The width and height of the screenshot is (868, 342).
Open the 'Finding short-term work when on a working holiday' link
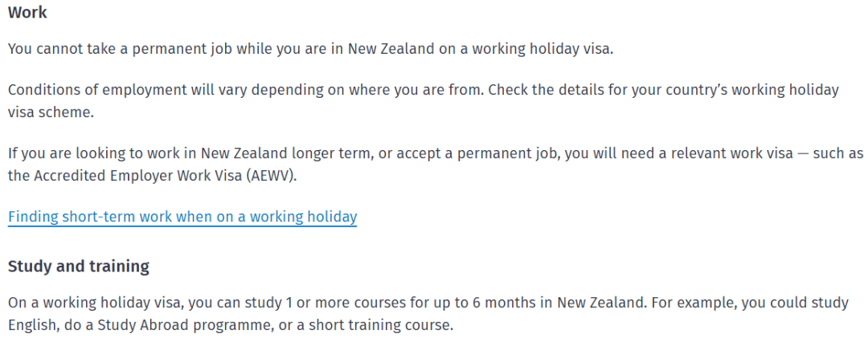pos(182,216)
